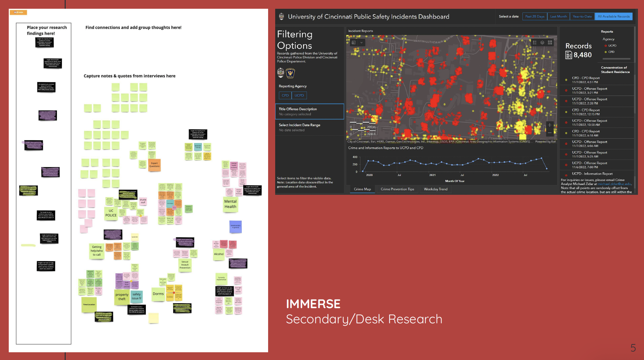This screenshot has width=644, height=360.
Task: Select All Available Records date filter
Action: point(613,16)
